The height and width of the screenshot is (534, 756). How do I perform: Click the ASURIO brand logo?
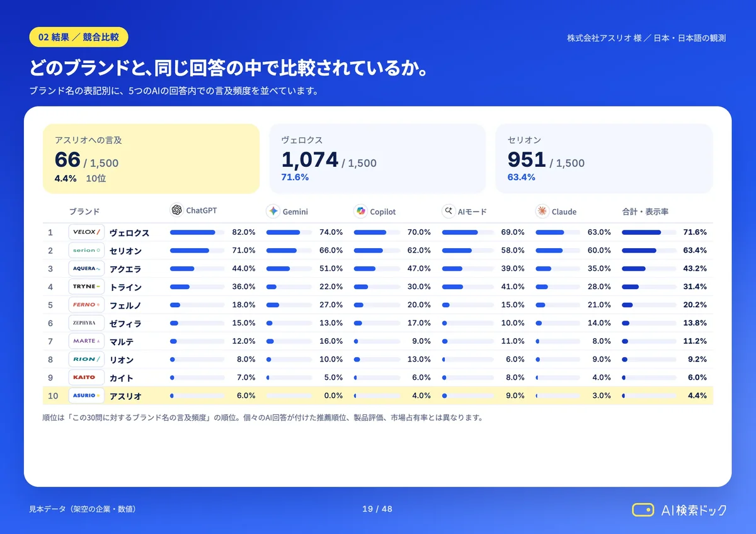(x=86, y=396)
